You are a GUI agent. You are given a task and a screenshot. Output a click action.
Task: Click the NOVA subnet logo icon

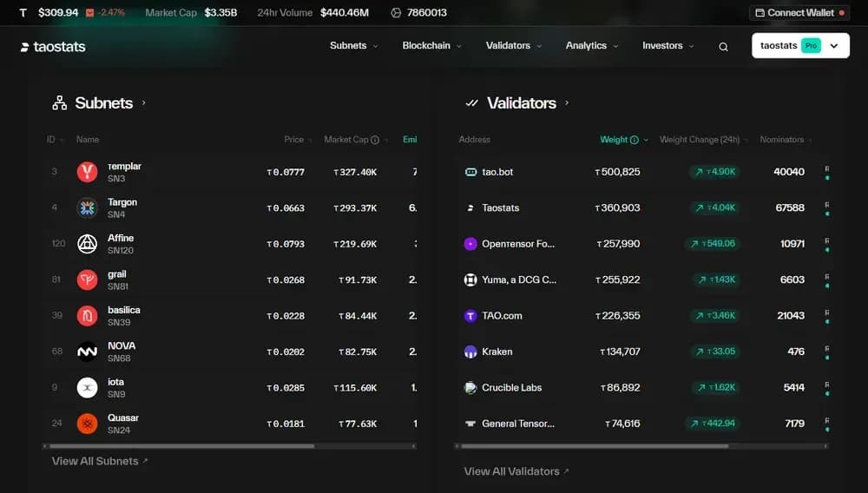tap(87, 352)
